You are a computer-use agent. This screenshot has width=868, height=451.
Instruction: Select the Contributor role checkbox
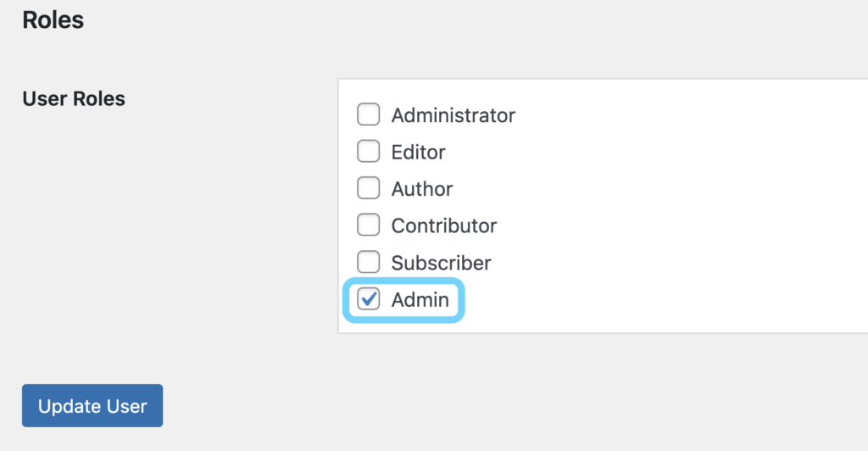368,225
